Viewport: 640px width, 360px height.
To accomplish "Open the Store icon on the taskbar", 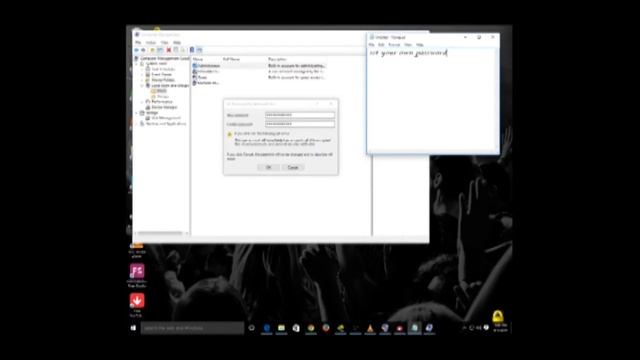I will pos(296,328).
